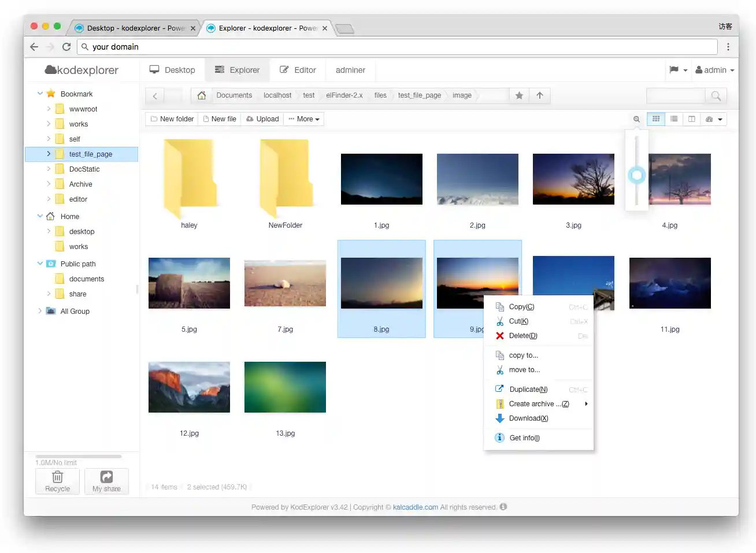This screenshot has height=553, width=756.
Task: Click the Get info icon in context menu
Action: 499,437
